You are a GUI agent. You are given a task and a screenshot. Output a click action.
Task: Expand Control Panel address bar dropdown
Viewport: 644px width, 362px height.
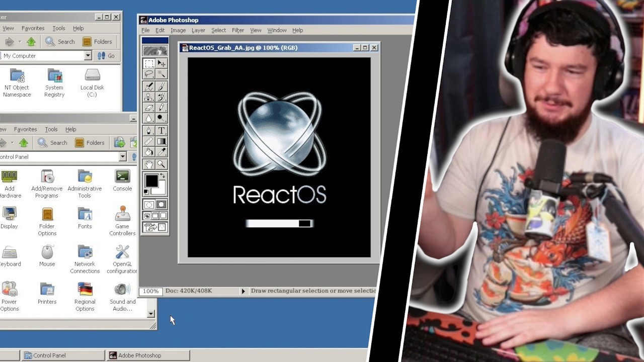pos(122,157)
